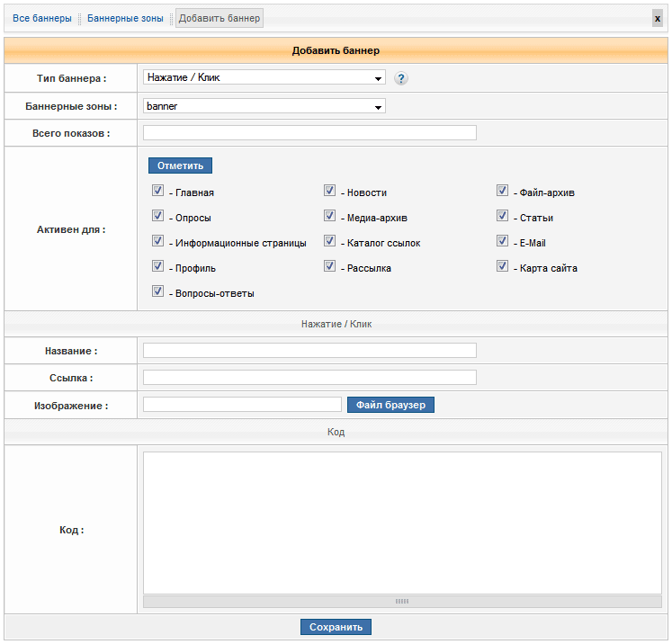Uncheck the Вопросы-ответы checkbox

(x=157, y=292)
